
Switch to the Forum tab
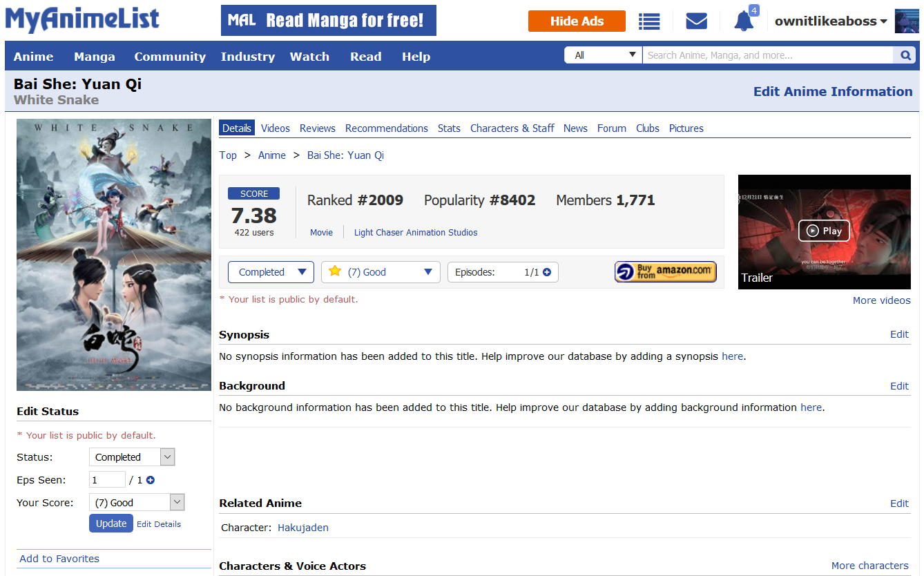(612, 128)
